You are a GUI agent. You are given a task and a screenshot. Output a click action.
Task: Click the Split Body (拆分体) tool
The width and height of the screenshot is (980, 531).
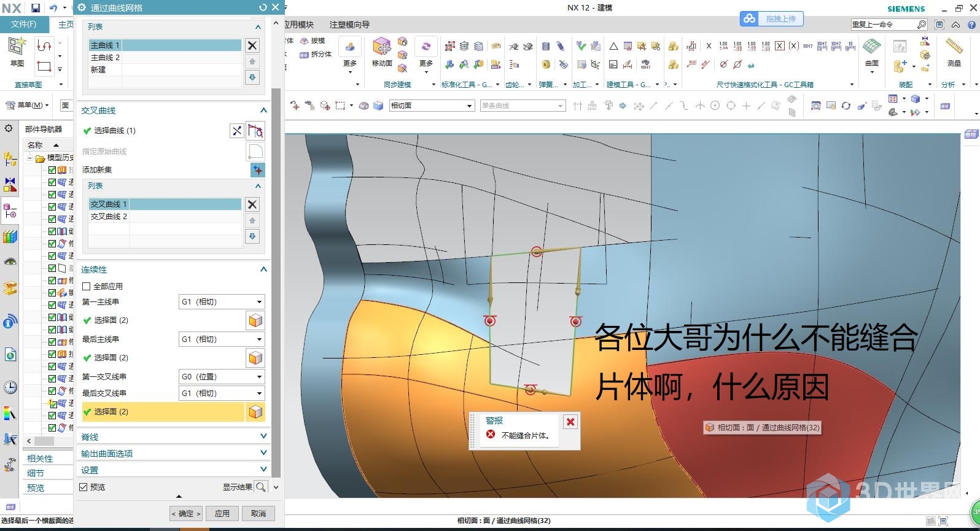[316, 54]
